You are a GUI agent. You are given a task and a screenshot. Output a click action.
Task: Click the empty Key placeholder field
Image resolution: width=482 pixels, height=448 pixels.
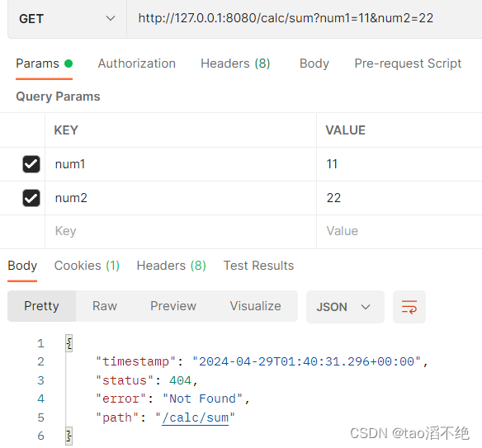pos(181,231)
